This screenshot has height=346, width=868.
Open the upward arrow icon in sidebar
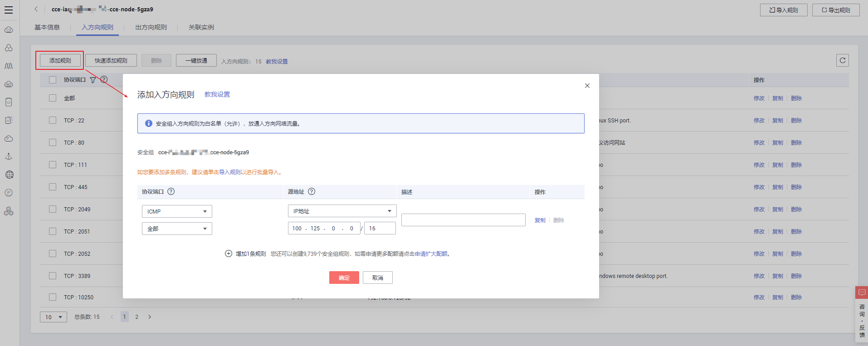tap(9, 156)
